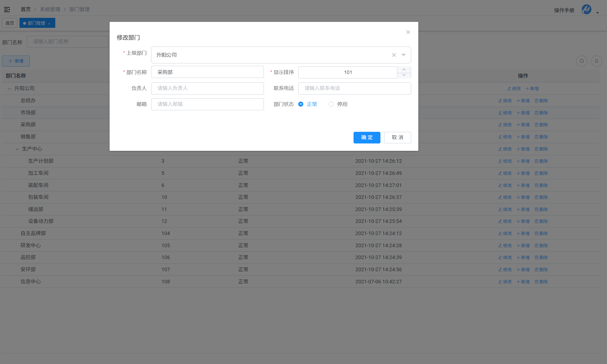Screen dimensions: 607x364
Task: Click the refresh circular arrows icon
Action: pos(597,61)
